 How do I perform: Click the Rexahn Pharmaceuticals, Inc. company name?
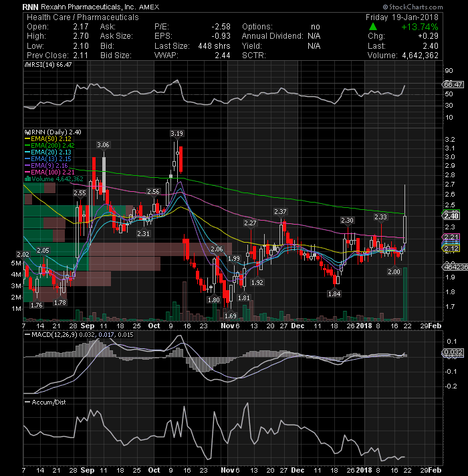click(88, 7)
